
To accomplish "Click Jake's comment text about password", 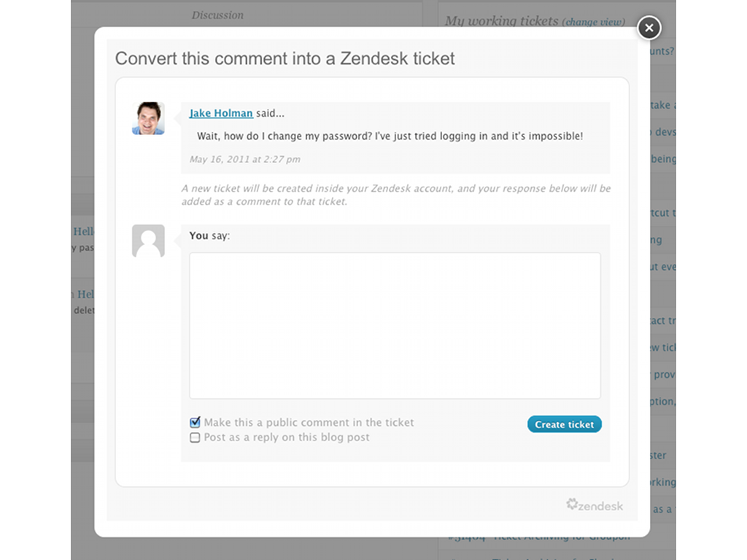I will tap(390, 136).
